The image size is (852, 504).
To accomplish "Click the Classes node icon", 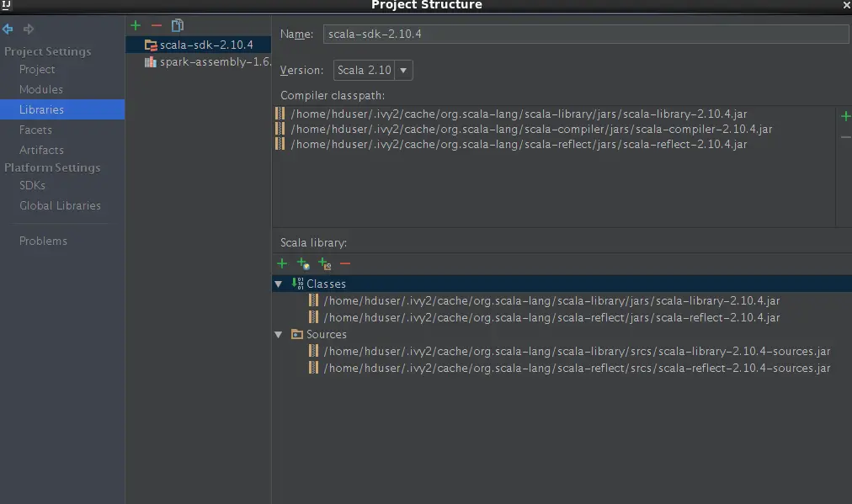I will [297, 284].
